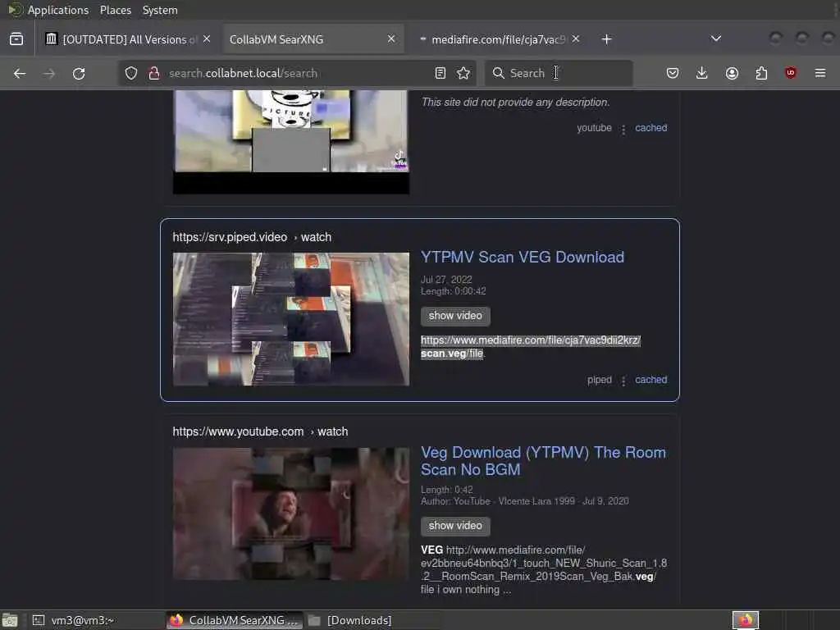Click the forward navigation arrow
840x630 pixels.
(49, 73)
